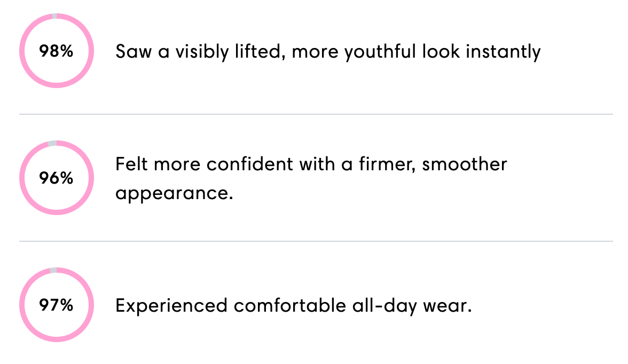
Task: Select the gray gap on 97% ring
Action: point(53,270)
